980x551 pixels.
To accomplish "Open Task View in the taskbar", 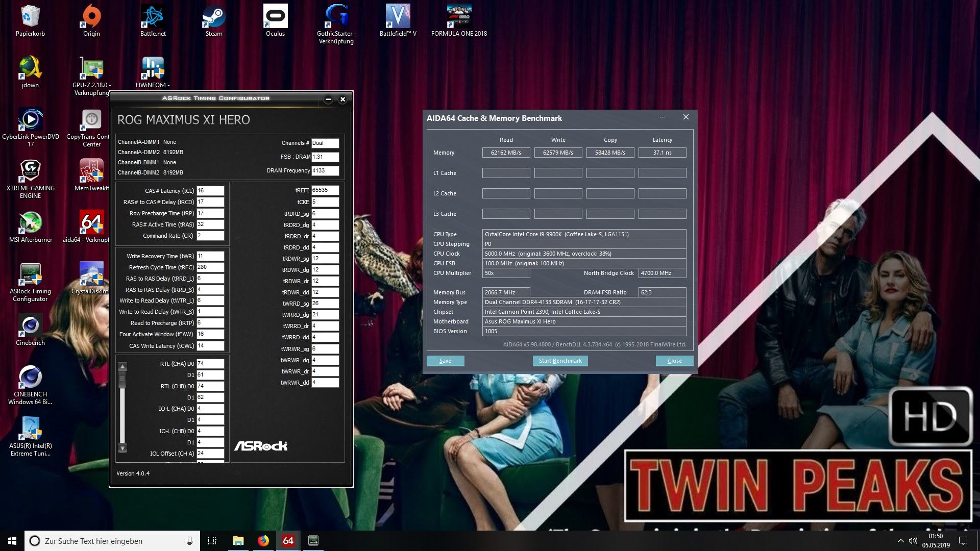I will pos(212,541).
